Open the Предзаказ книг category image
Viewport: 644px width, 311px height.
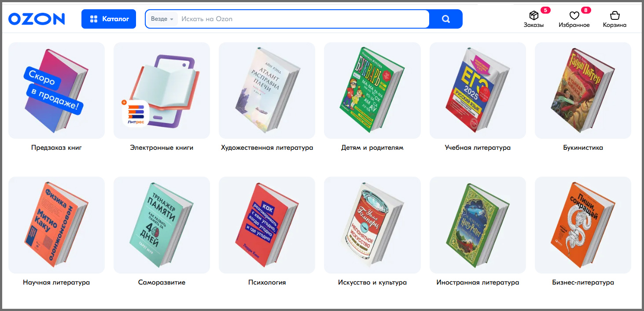(x=56, y=91)
